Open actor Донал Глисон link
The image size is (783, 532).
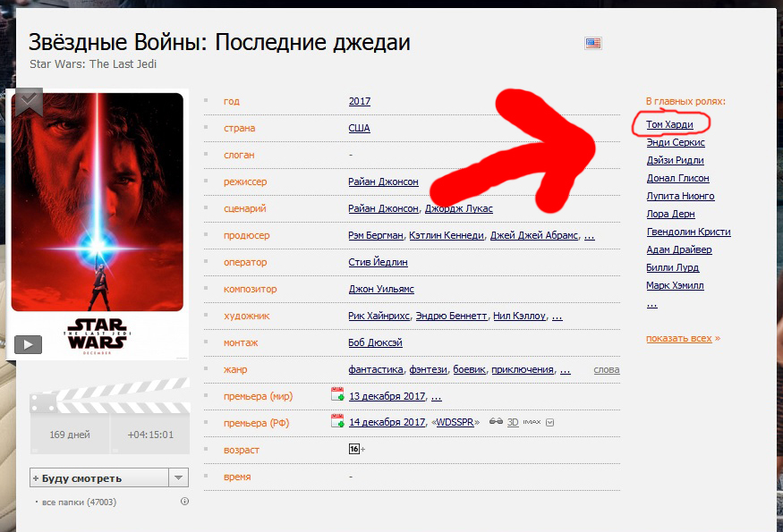677,178
